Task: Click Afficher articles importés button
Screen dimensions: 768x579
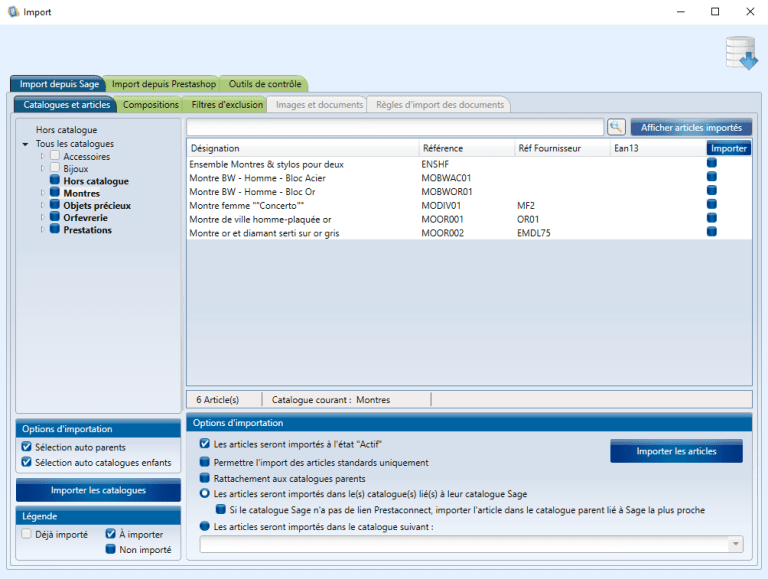Action: 691,127
